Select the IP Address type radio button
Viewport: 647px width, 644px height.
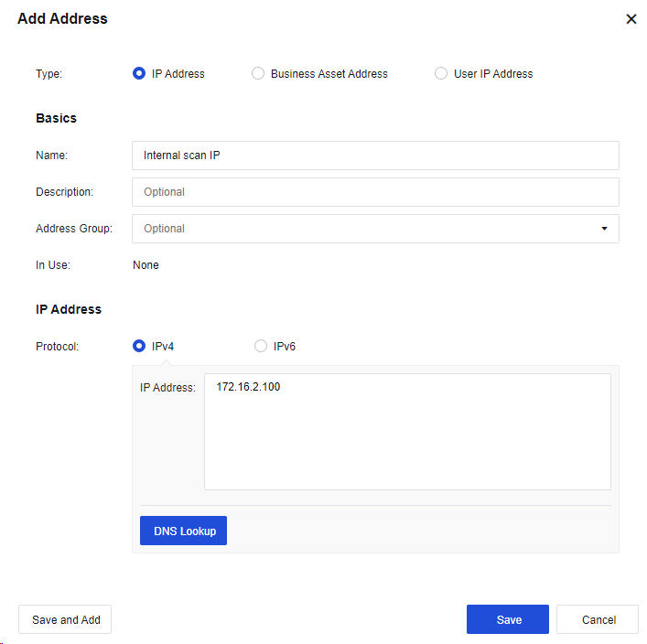[x=139, y=74]
